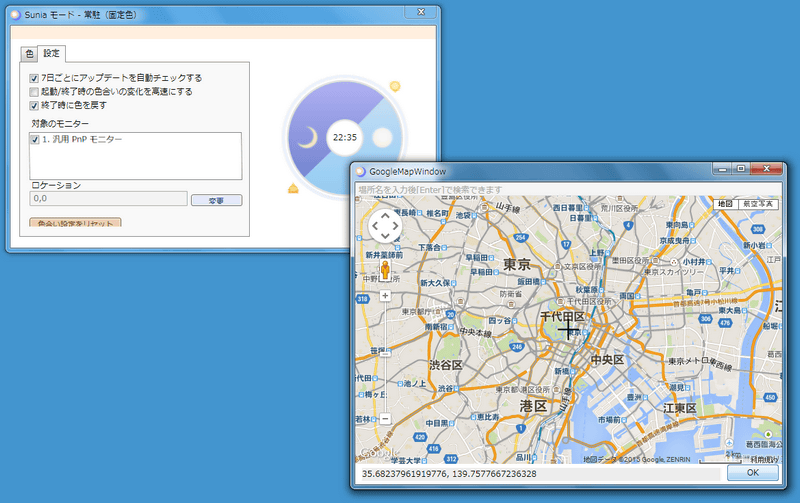Switch to the 色 tab

click(x=29, y=54)
